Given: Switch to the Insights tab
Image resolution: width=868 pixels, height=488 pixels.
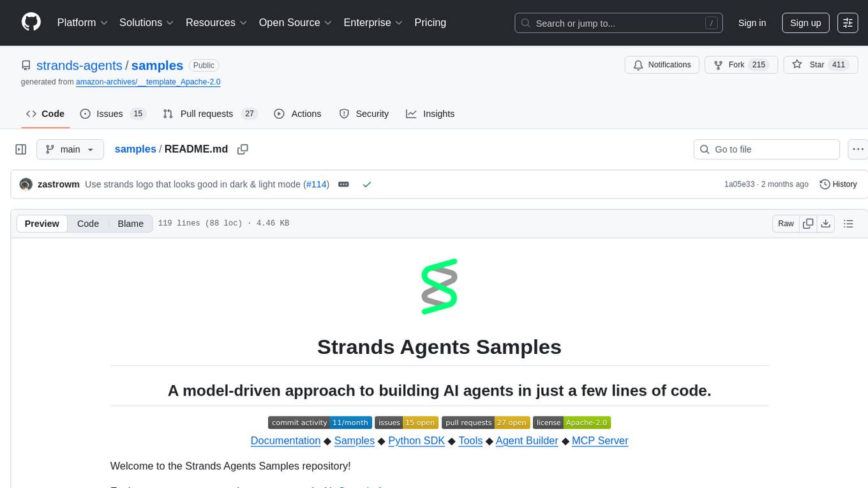Looking at the screenshot, I should click(430, 114).
